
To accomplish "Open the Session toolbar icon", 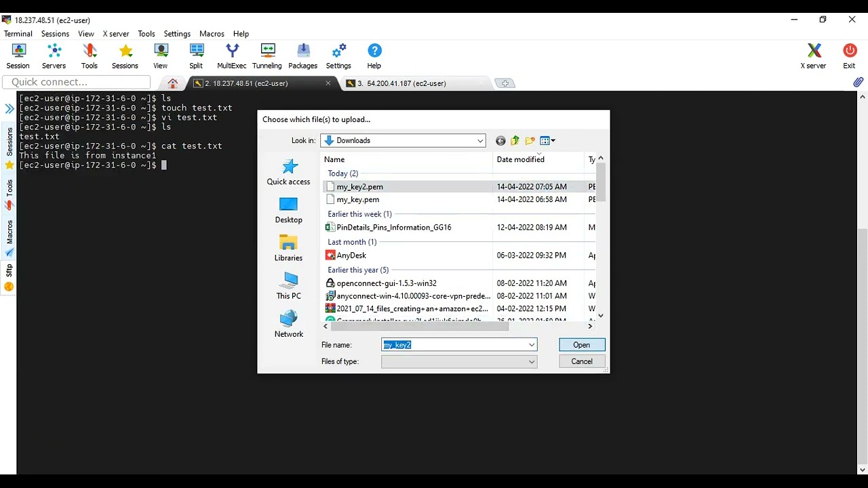I will click(x=18, y=56).
